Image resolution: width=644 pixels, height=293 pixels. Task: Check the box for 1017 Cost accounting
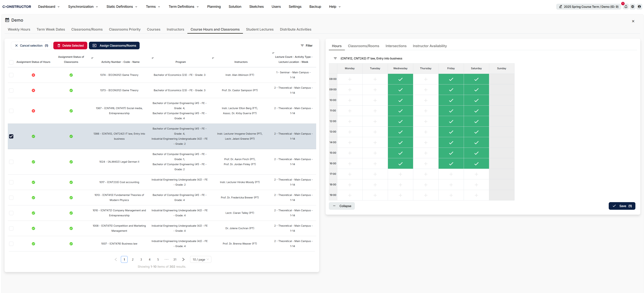coord(11,183)
